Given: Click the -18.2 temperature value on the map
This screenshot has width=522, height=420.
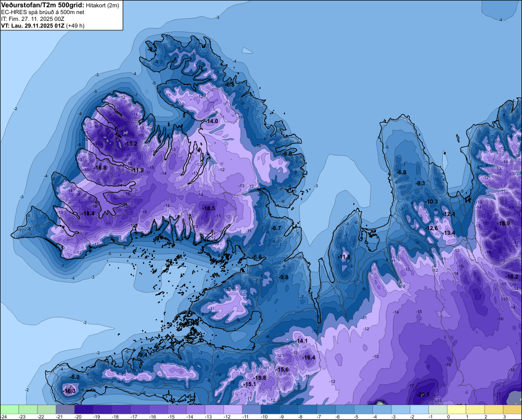Looking at the screenshot, I should click(x=512, y=277).
